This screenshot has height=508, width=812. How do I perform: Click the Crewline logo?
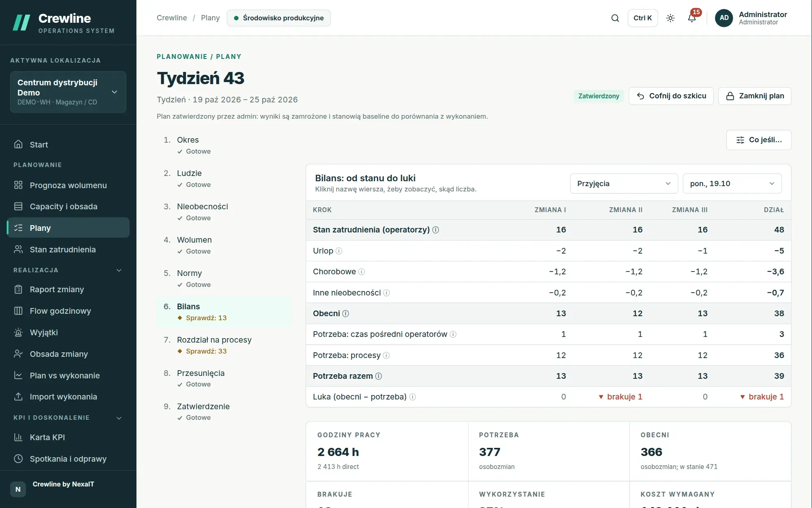(x=63, y=23)
